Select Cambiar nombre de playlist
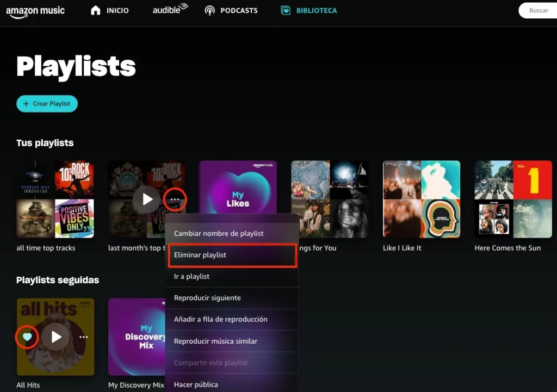 pos(232,233)
